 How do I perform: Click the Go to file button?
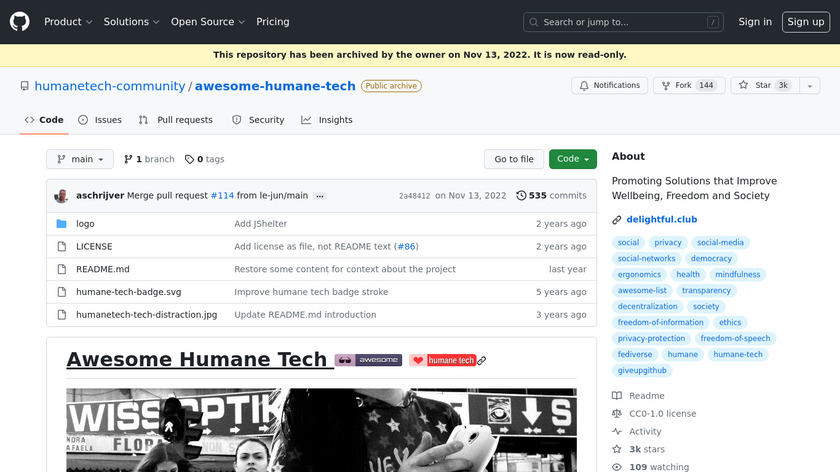coord(514,159)
